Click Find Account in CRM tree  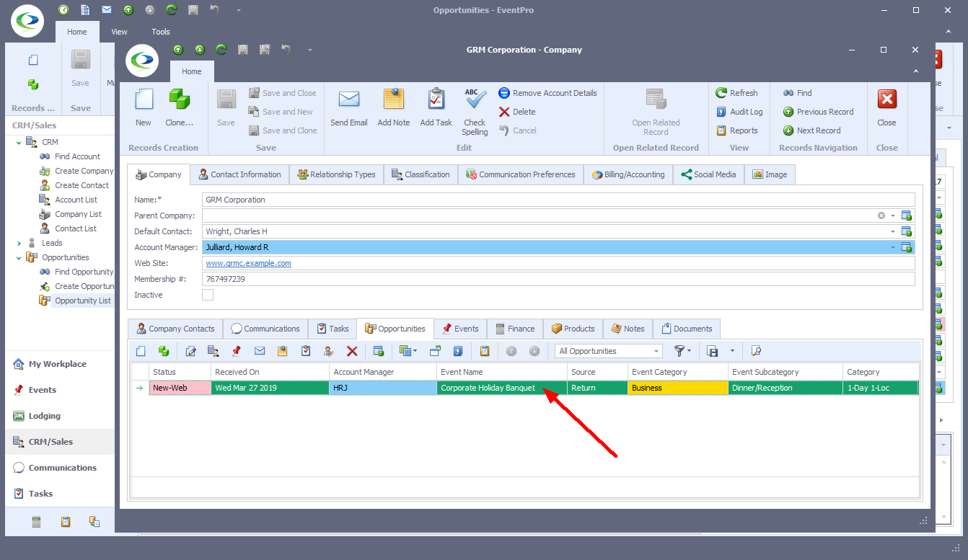78,156
